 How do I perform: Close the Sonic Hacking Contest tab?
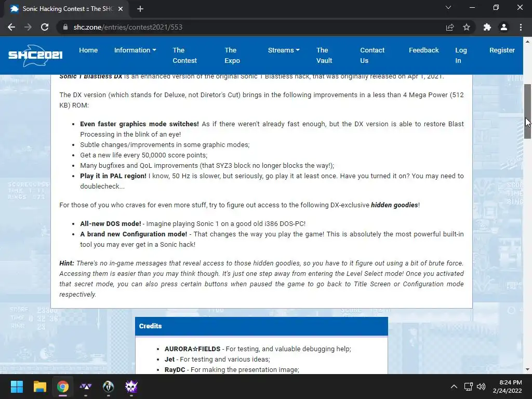[121, 9]
